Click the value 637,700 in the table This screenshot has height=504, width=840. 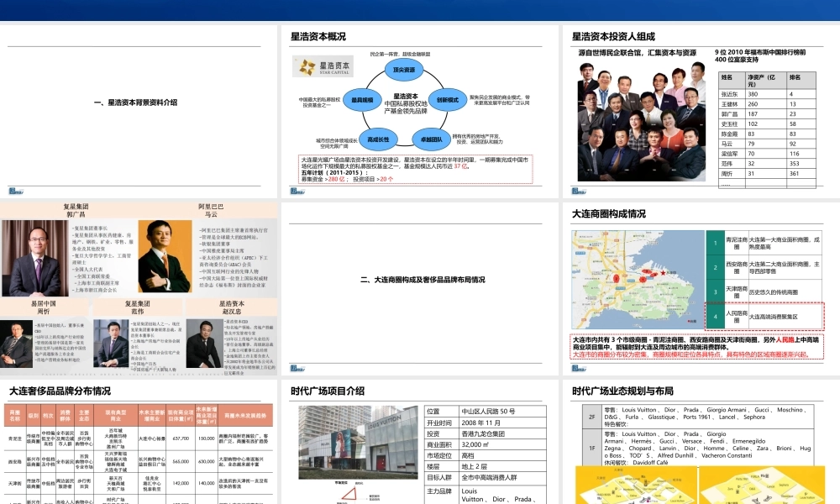pyautogui.click(x=181, y=438)
